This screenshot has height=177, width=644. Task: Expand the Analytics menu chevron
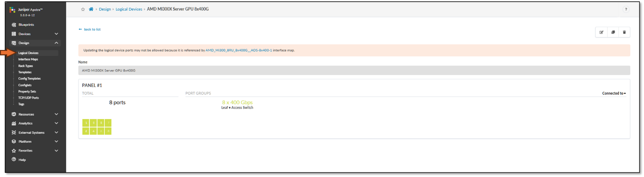[56, 123]
